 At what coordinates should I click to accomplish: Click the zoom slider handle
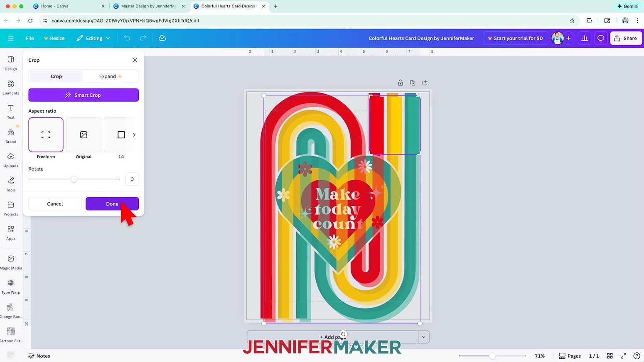click(492, 356)
